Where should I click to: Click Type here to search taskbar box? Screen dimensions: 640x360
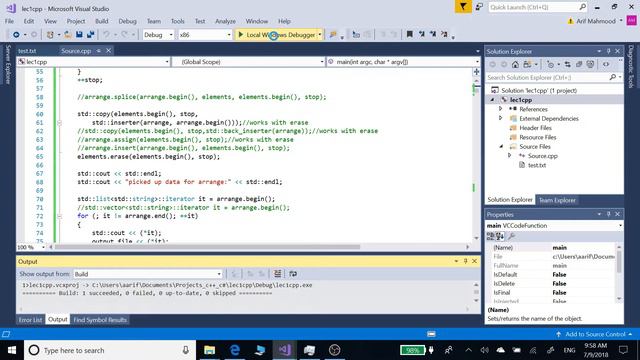(110, 350)
